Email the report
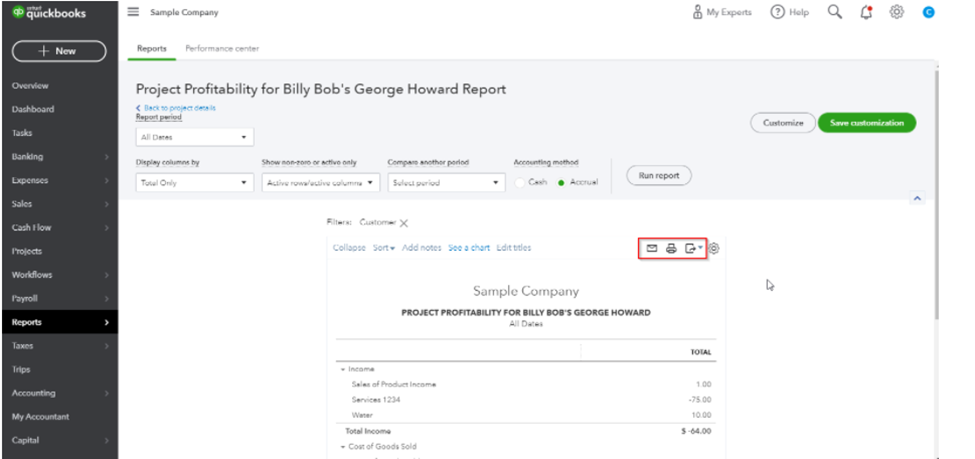The height and width of the screenshot is (459, 975). coord(652,248)
